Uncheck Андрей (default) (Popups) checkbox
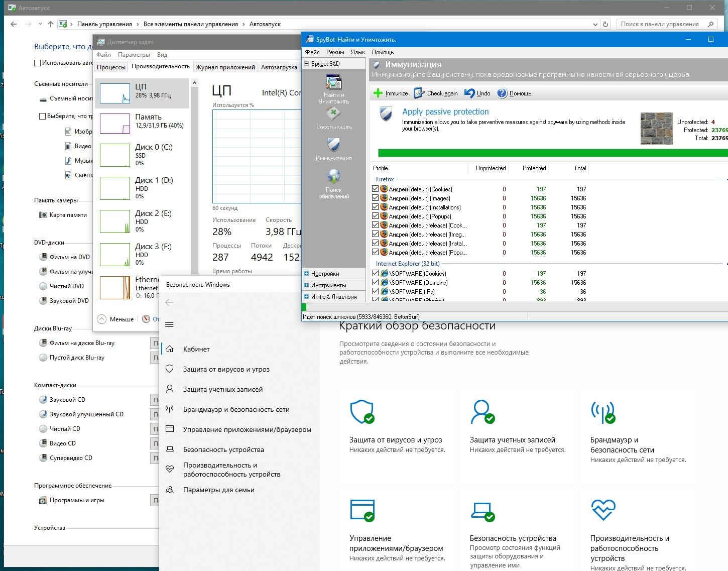The image size is (728, 571). [375, 216]
